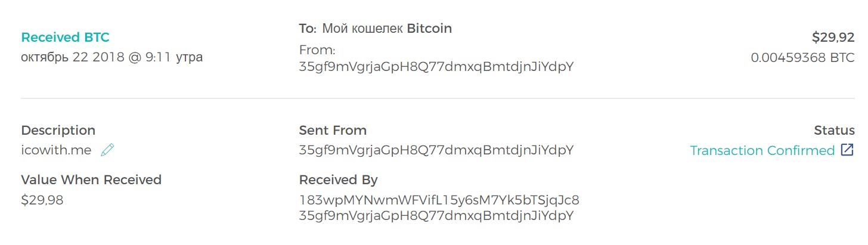This screenshot has height=245, width=868.
Task: Select the 183wpMYNwm received-by address
Action: point(439,200)
